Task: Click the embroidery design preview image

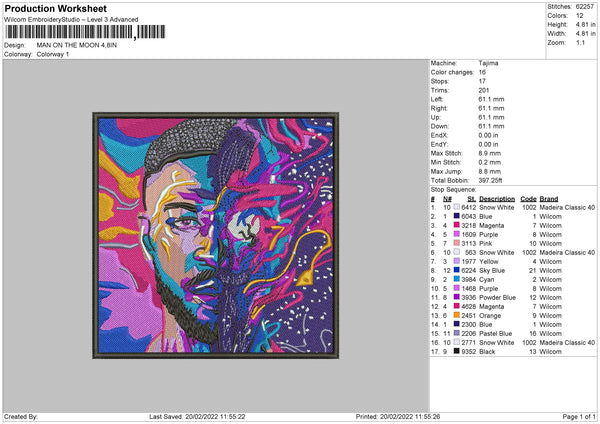Action: 215,235
